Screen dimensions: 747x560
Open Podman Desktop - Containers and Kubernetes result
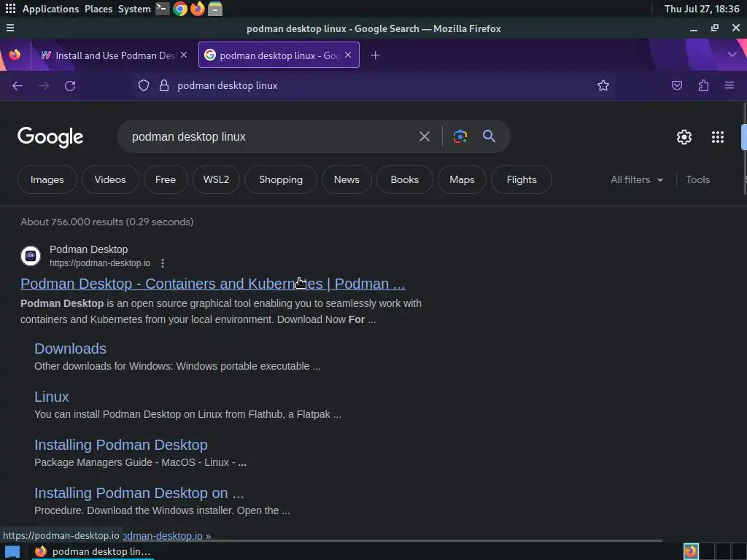213,284
